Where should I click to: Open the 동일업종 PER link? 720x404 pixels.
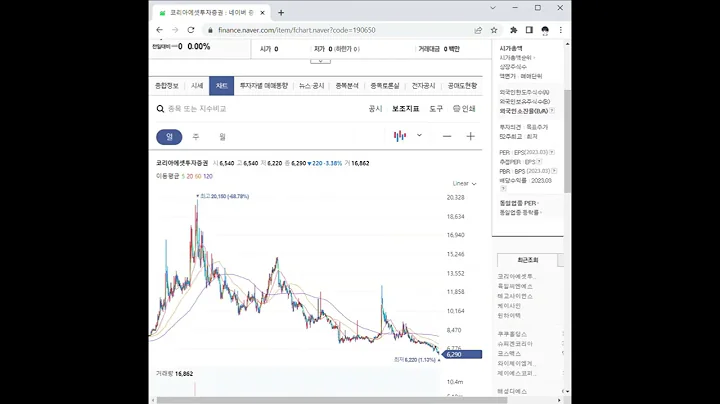tap(519, 203)
